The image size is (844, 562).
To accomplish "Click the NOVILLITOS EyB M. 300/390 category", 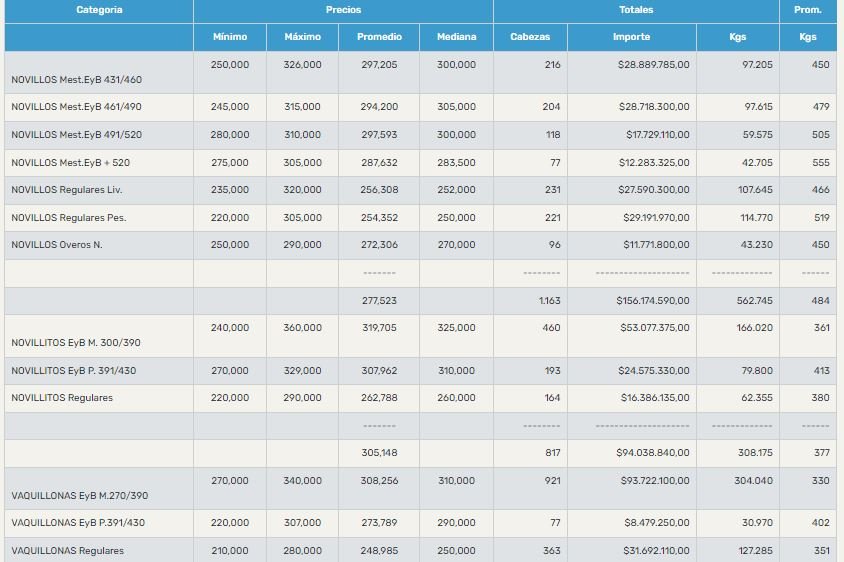I will pos(76,343).
